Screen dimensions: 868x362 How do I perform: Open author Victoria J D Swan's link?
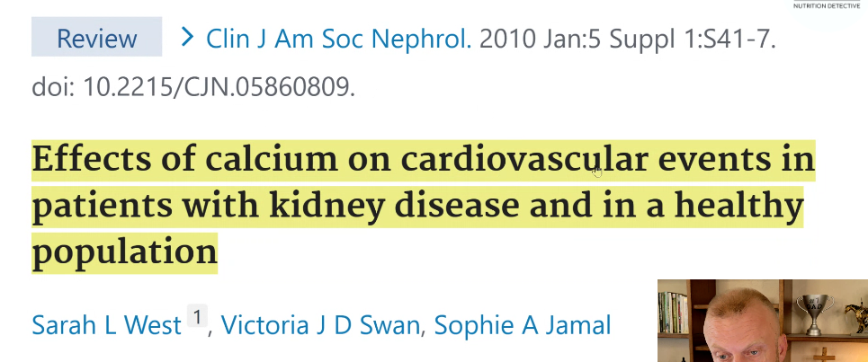pyautogui.click(x=320, y=324)
